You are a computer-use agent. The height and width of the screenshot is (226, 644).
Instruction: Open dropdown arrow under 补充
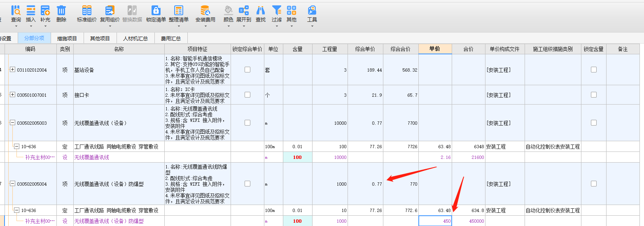pos(45,26)
